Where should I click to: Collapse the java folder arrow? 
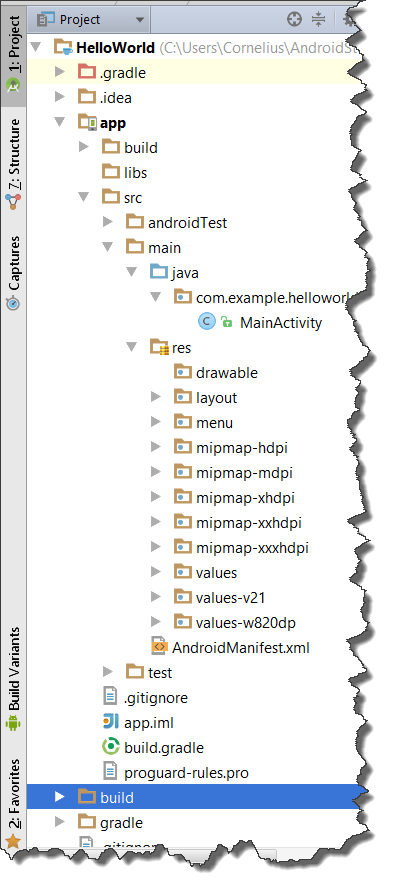[132, 272]
